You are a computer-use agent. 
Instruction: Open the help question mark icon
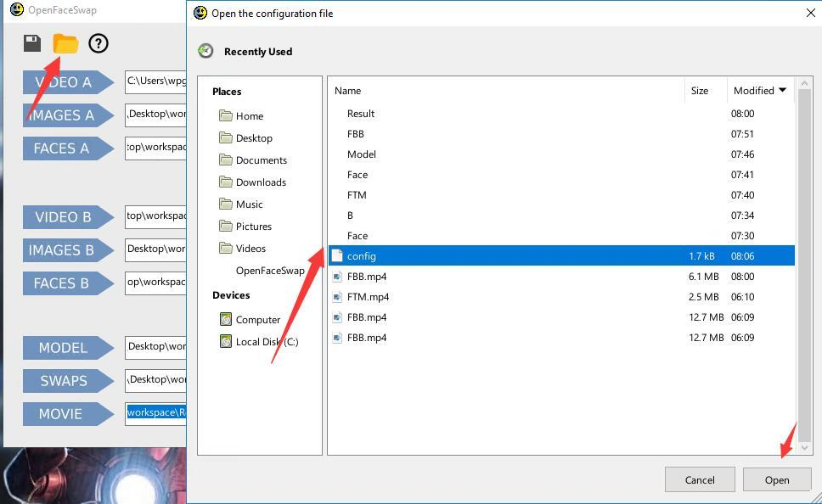coord(98,43)
